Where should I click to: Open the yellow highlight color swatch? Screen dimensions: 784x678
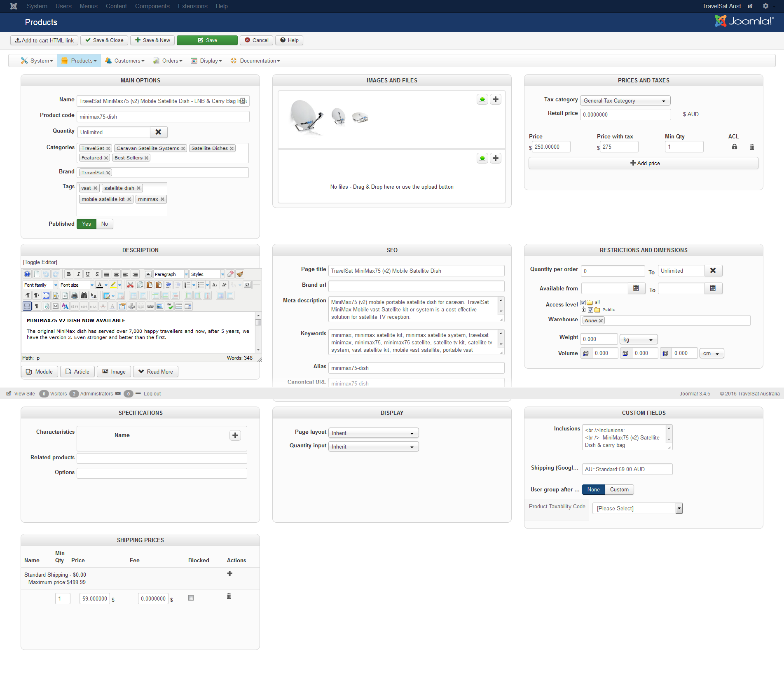click(113, 285)
